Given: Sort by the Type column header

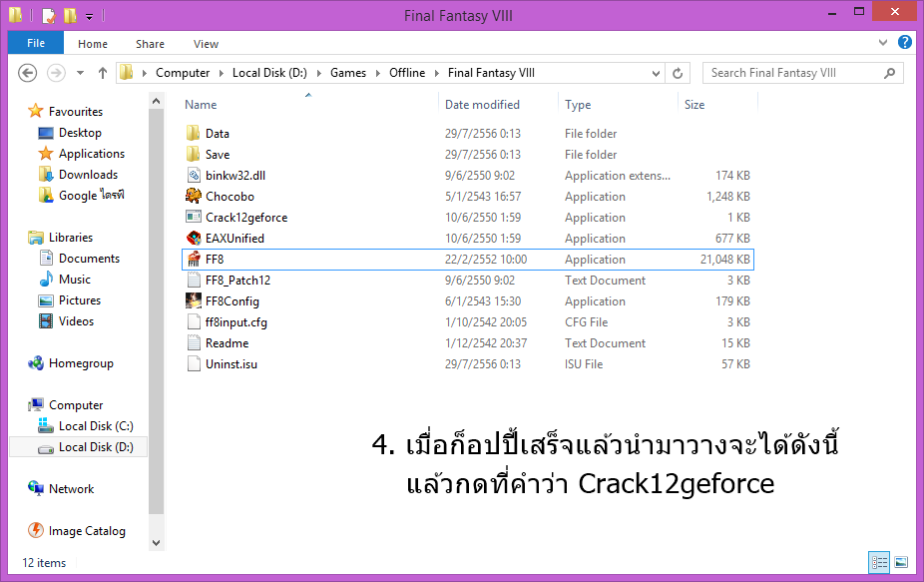Looking at the screenshot, I should [578, 105].
